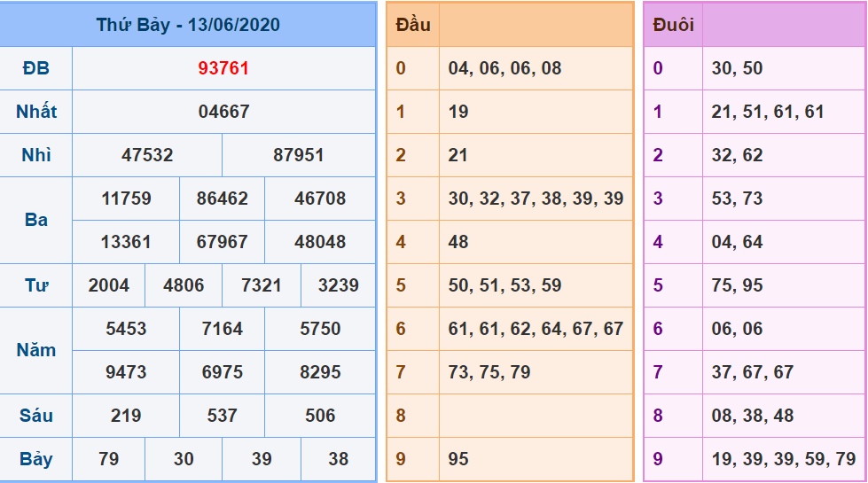Select the Đầu row listing 61, 61, 62, 64, 67, 67

coord(536,329)
